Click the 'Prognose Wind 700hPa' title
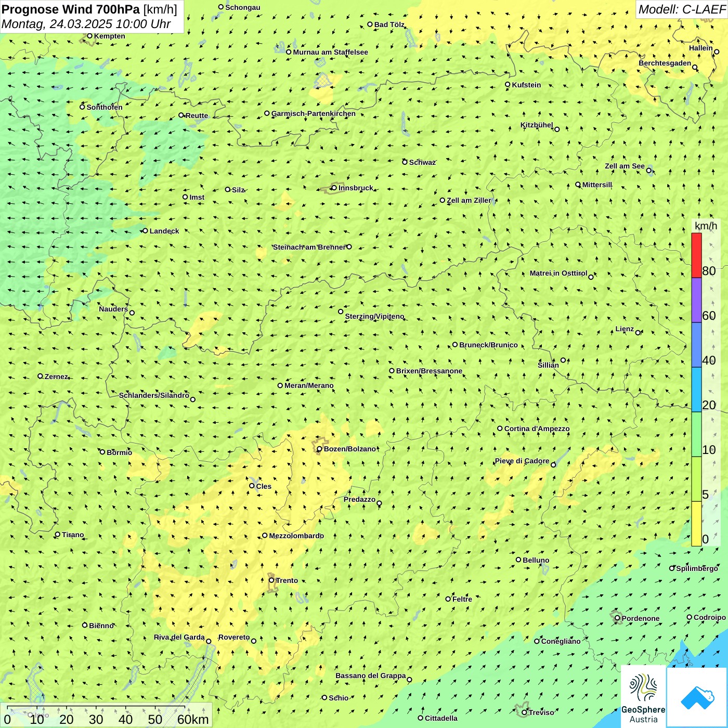728x728 pixels. [71, 9]
